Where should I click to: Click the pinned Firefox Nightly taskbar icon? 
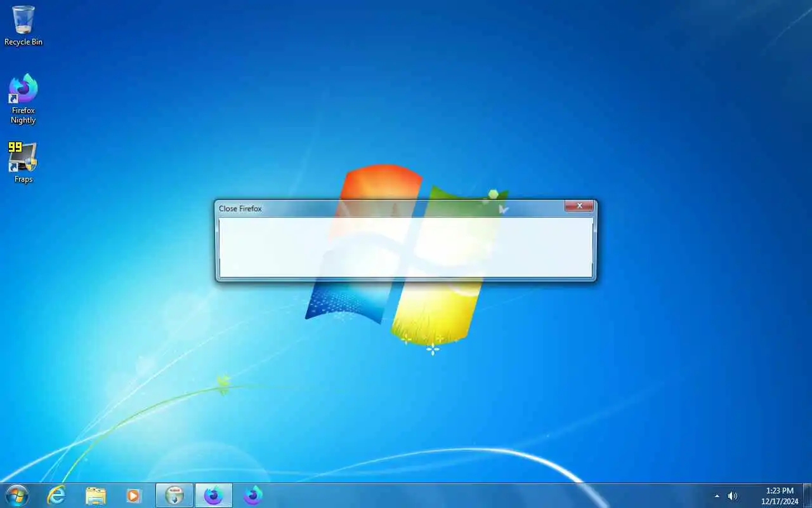[253, 495]
